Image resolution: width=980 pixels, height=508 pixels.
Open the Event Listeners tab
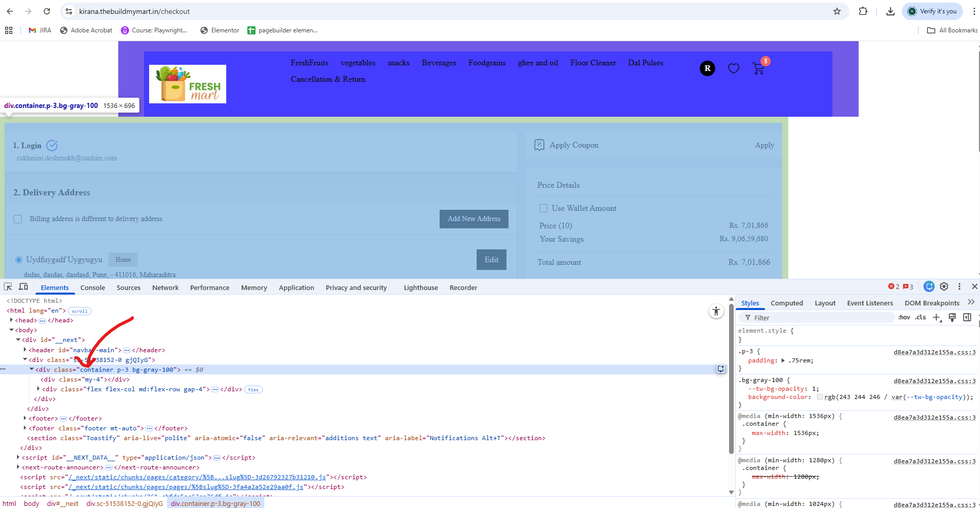click(870, 303)
